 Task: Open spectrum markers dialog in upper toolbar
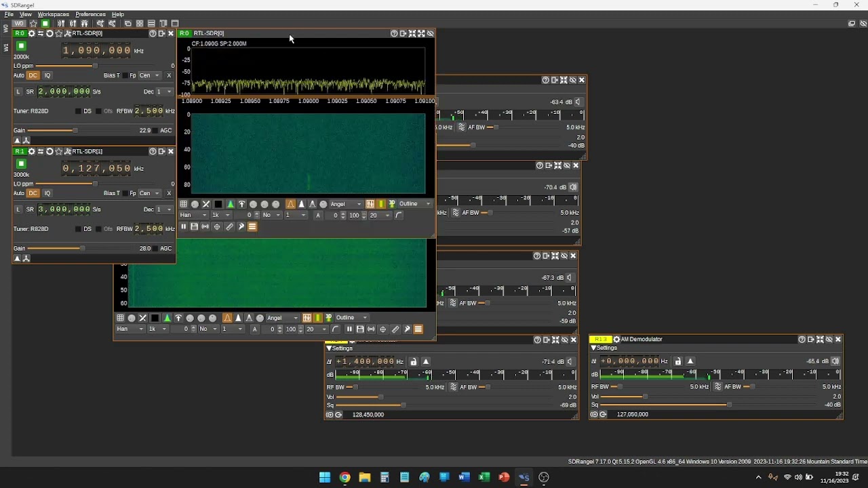click(217, 227)
